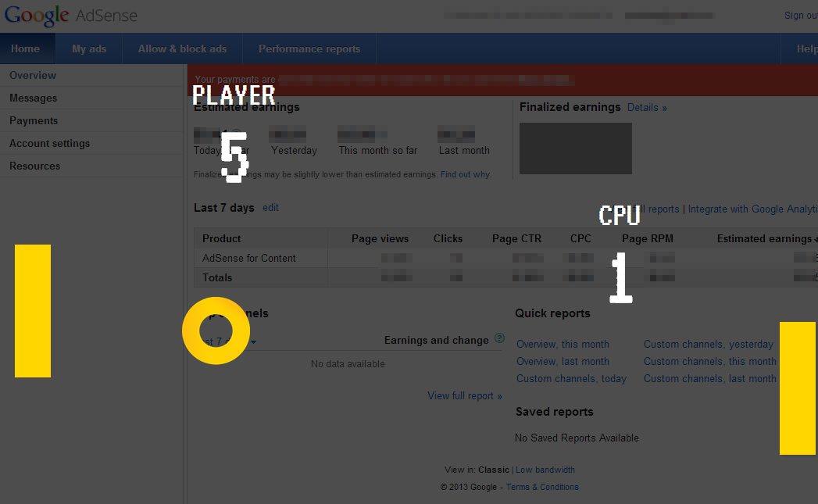Sort by Estimated earnings column header
The image size is (818, 504).
(764, 238)
